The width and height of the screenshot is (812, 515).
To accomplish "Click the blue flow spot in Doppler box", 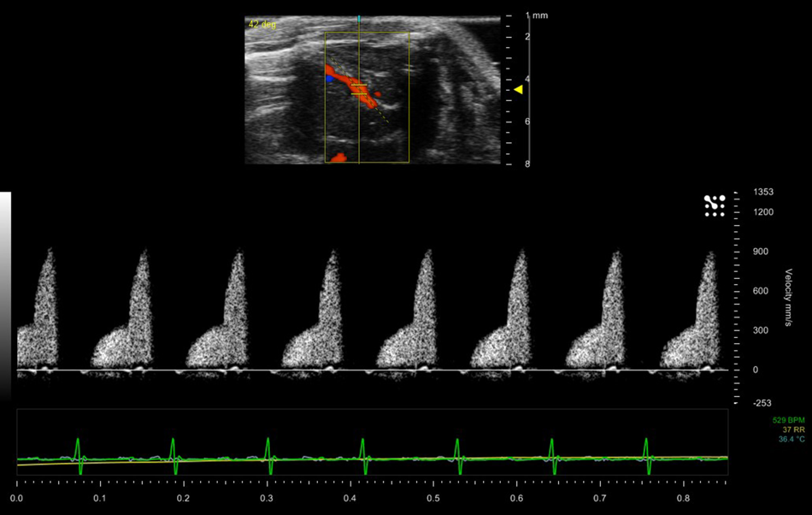I will tap(330, 78).
